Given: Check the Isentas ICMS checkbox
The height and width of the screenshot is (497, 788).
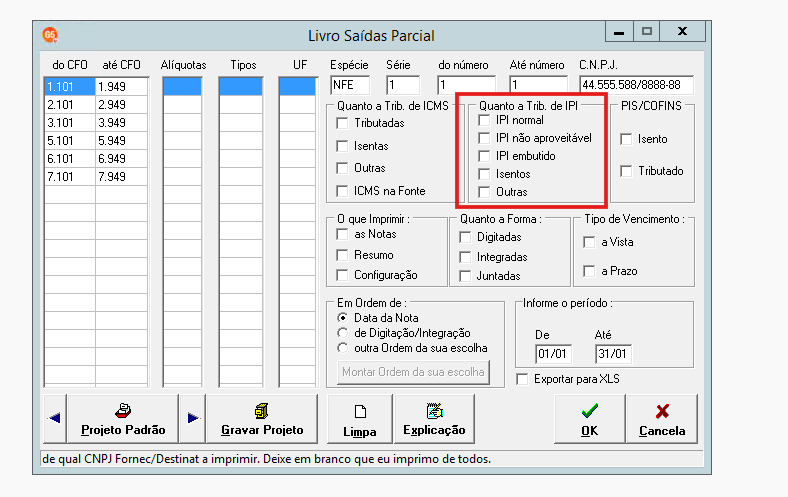Looking at the screenshot, I should [342, 146].
